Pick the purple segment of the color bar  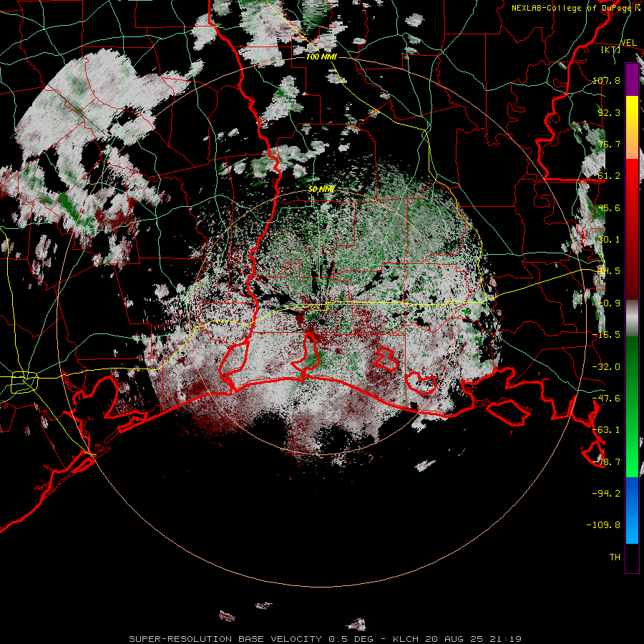(x=632, y=80)
